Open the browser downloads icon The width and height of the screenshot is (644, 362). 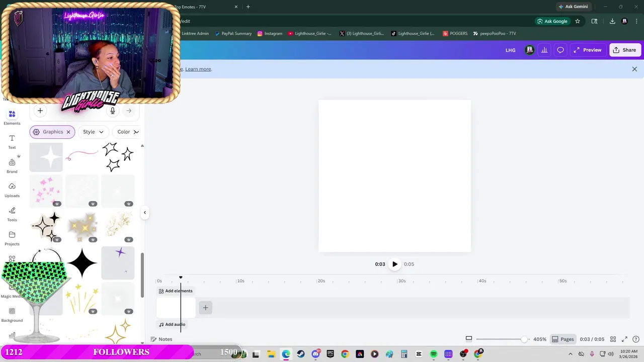pos(612,21)
